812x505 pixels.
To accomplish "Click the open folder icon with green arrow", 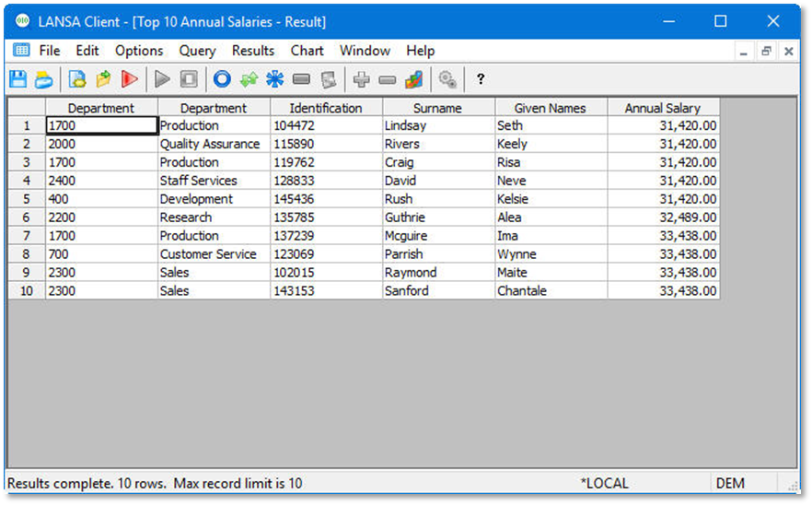I will point(103,79).
